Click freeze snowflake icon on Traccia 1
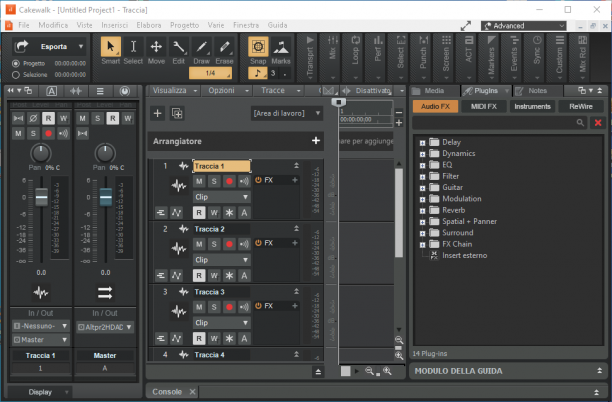 coord(229,213)
